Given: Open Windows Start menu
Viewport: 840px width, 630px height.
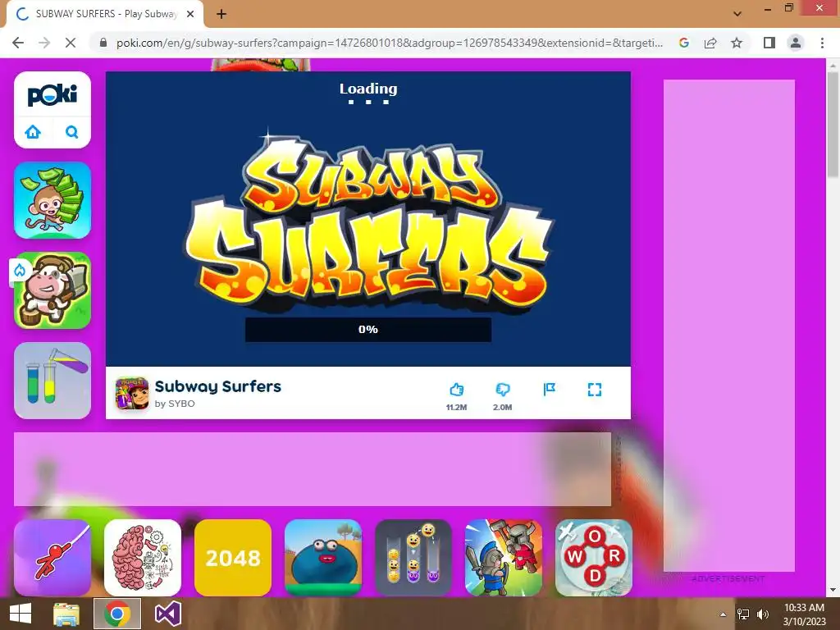Looking at the screenshot, I should [21, 614].
